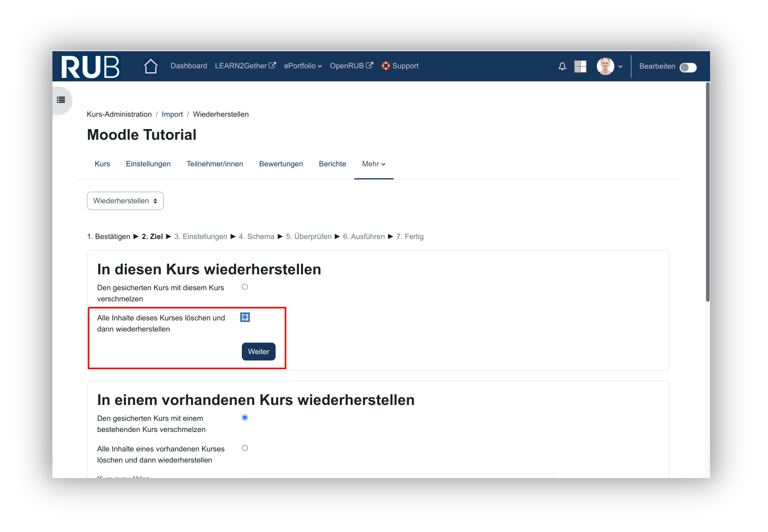Screen dimensions: 768x532
Task: Expand the ePortfolio menu
Action: pos(303,66)
